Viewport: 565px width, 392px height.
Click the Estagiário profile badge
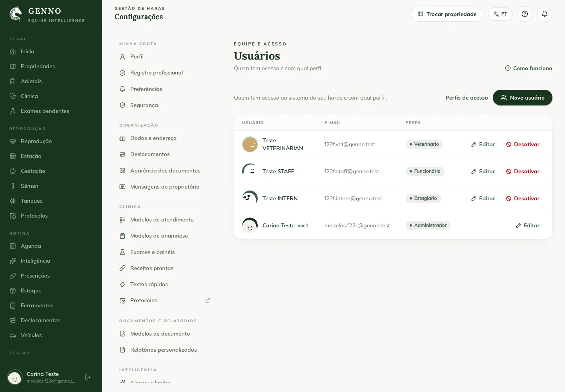pos(423,198)
